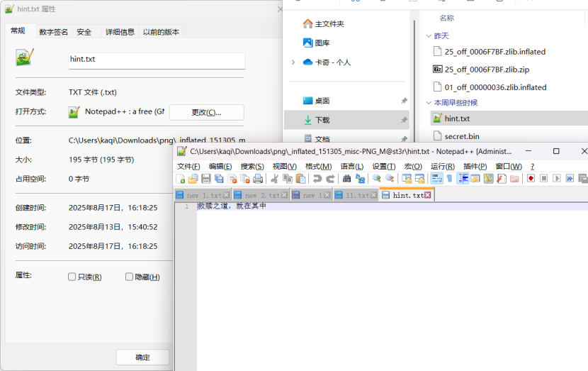The height and width of the screenshot is (371, 588).
Task: Click the Undo arrow icon
Action: tap(317, 179)
